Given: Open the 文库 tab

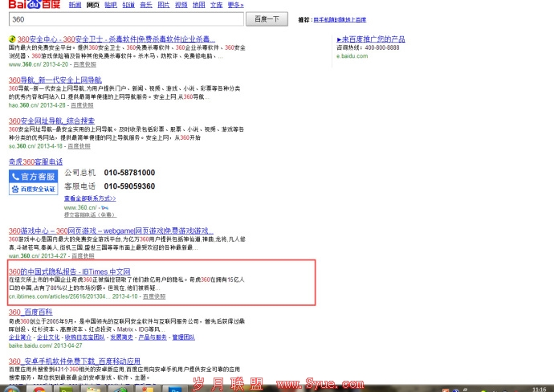Looking at the screenshot, I should [217, 5].
